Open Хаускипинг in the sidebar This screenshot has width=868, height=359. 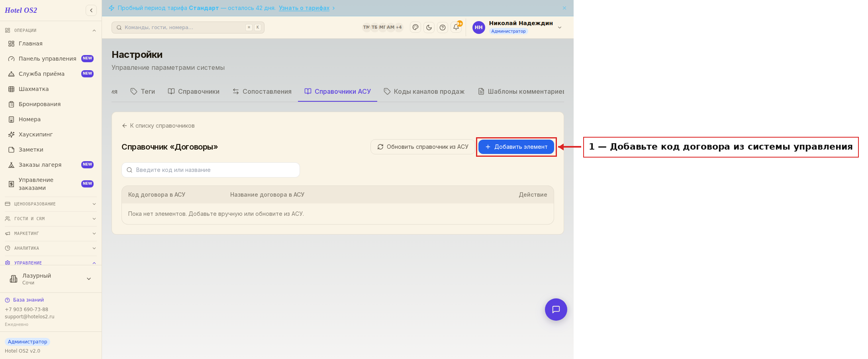pos(51,134)
